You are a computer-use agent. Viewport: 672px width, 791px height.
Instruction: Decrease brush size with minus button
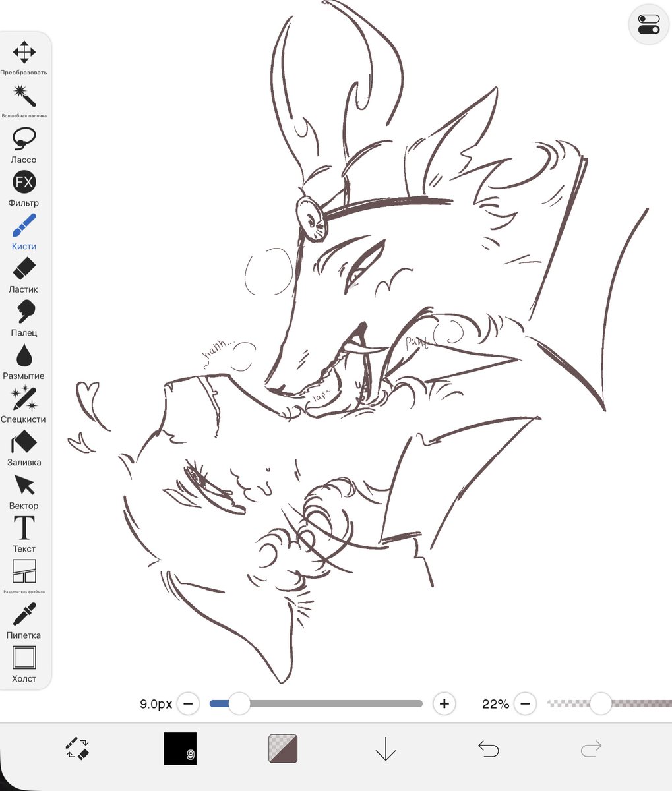tap(188, 703)
